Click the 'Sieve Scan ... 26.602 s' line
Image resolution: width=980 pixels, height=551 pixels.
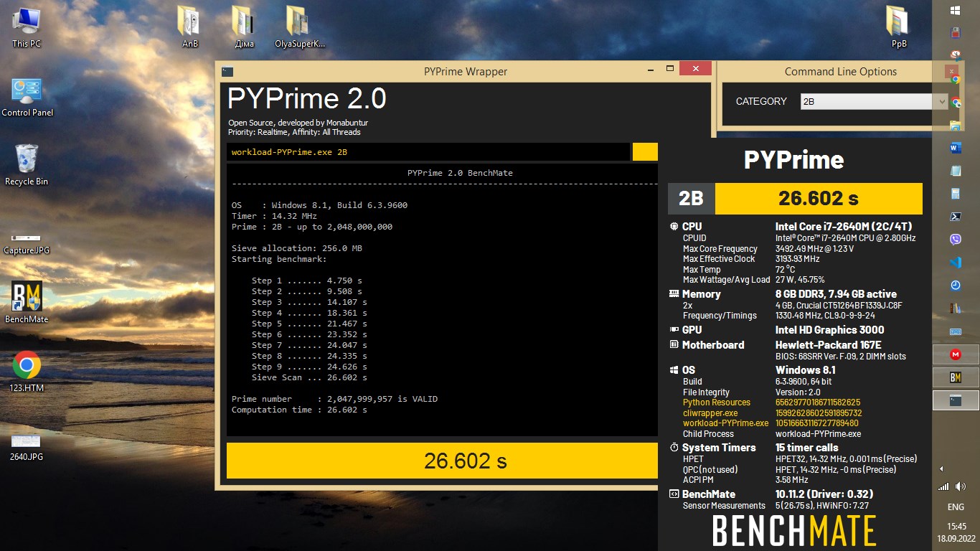pyautogui.click(x=309, y=377)
